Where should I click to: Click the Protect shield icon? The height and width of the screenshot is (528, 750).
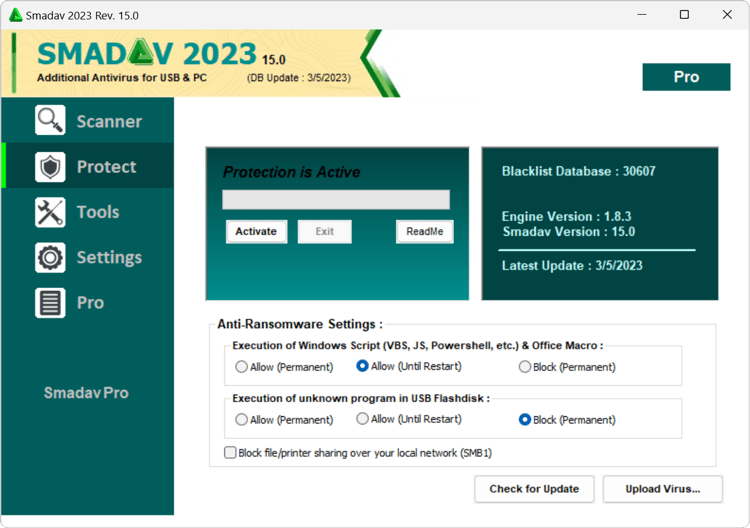tap(50, 167)
